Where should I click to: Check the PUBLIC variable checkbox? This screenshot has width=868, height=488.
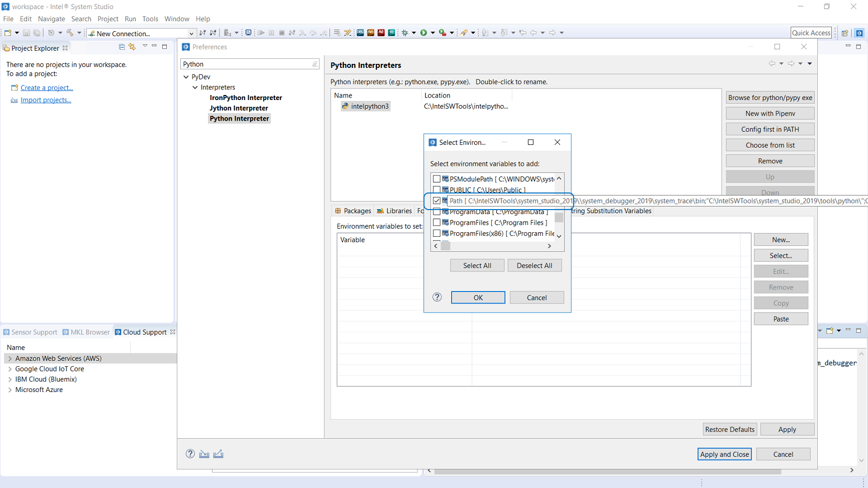(x=437, y=189)
